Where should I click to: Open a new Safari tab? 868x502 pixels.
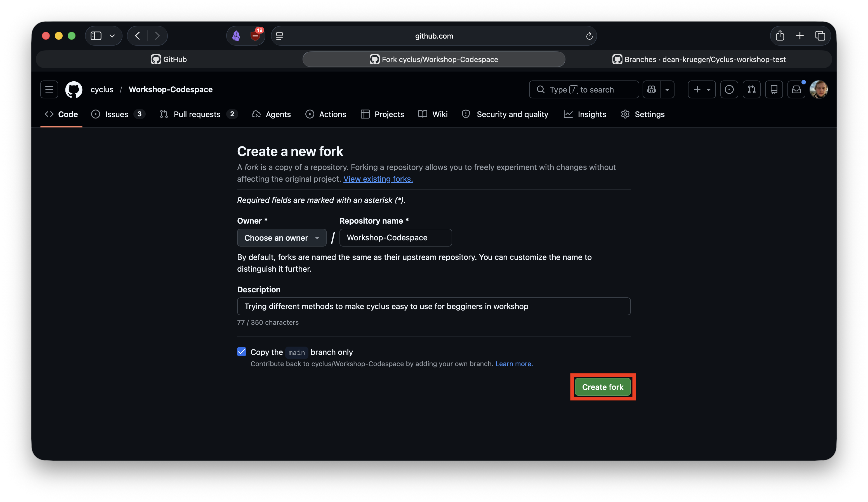click(800, 36)
